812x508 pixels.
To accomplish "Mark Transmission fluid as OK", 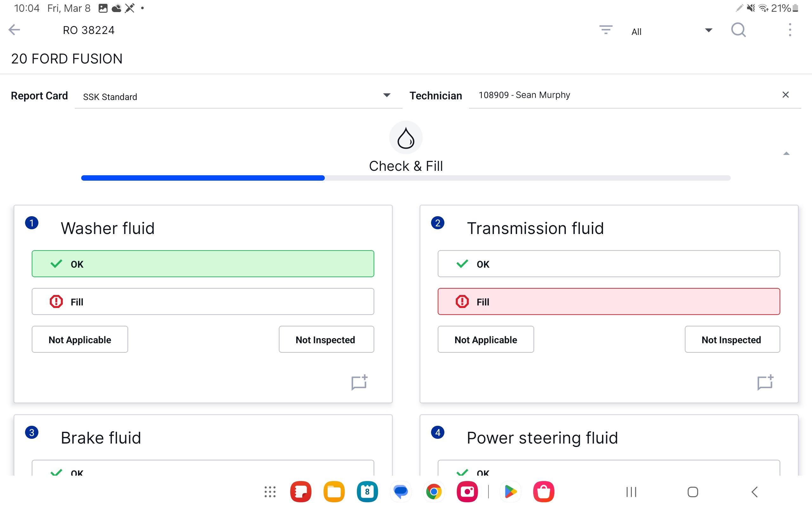I will point(609,264).
